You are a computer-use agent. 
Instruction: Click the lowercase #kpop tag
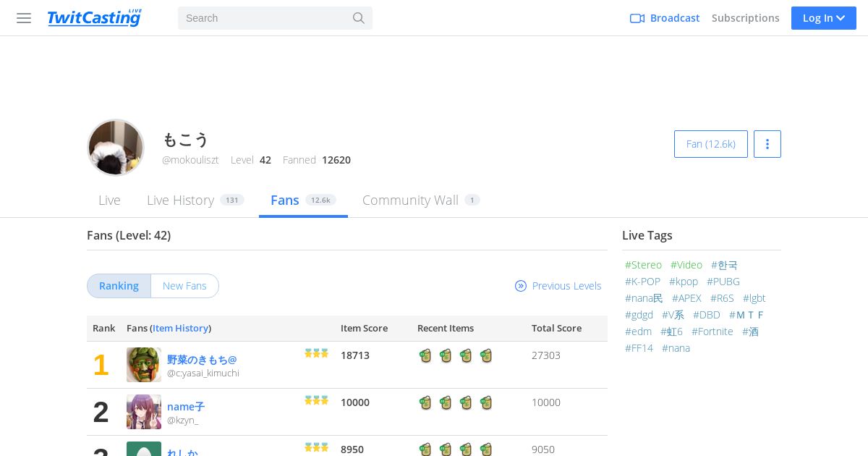684,282
